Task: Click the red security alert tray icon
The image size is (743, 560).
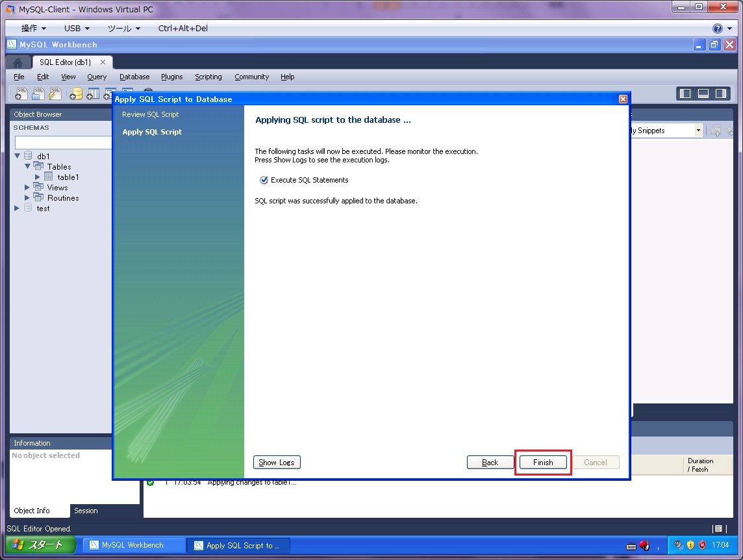Action: coord(702,545)
